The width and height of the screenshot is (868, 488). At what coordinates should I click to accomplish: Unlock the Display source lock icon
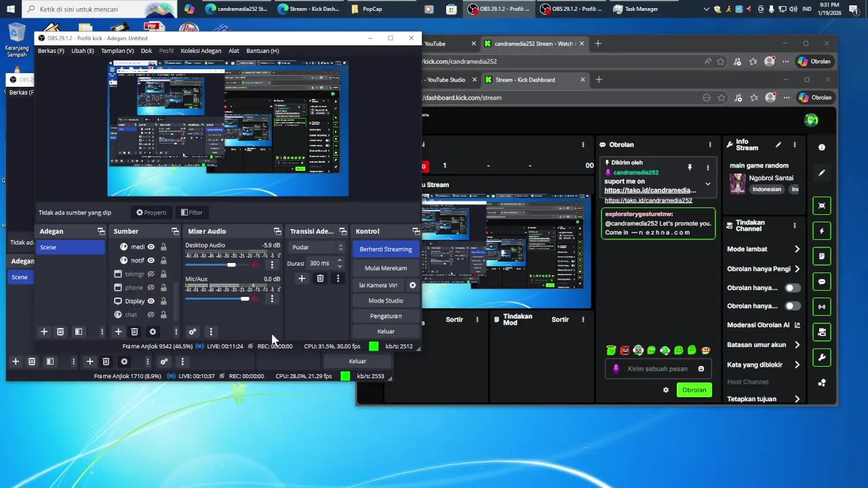point(163,301)
